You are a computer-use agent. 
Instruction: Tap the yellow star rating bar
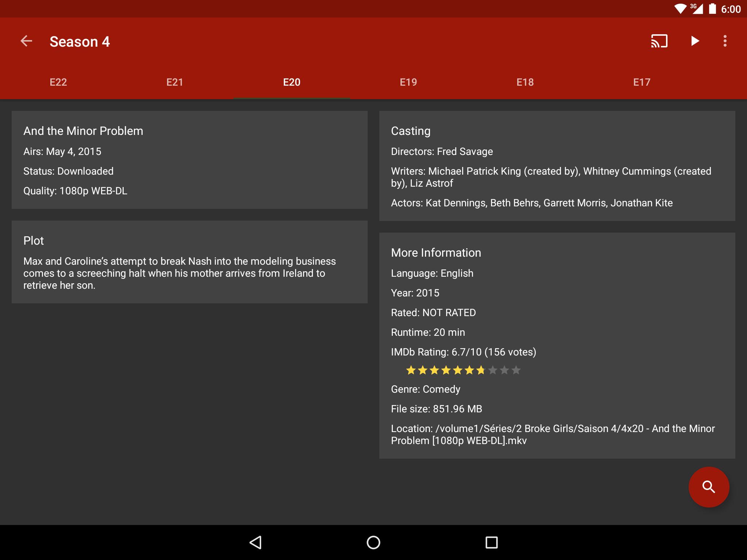point(463,370)
